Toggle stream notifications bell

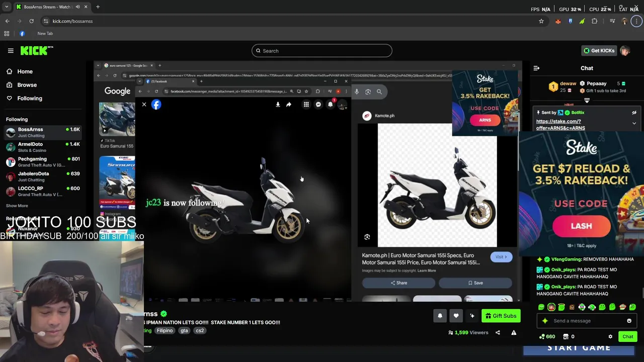[440, 316]
